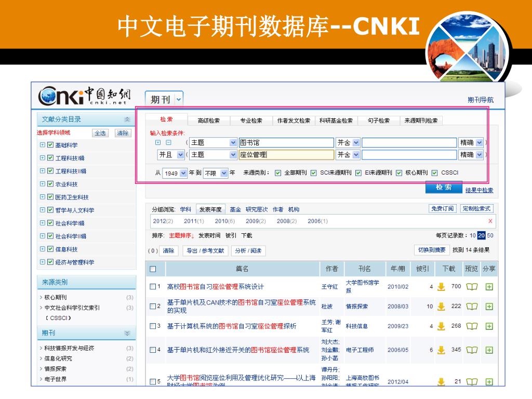Download the 电子工程师 2006/05 article
Viewport: 532px width, 399px height.
(441, 350)
